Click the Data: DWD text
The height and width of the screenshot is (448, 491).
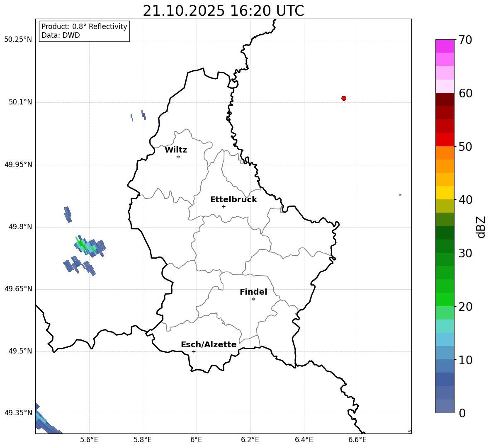pos(61,35)
